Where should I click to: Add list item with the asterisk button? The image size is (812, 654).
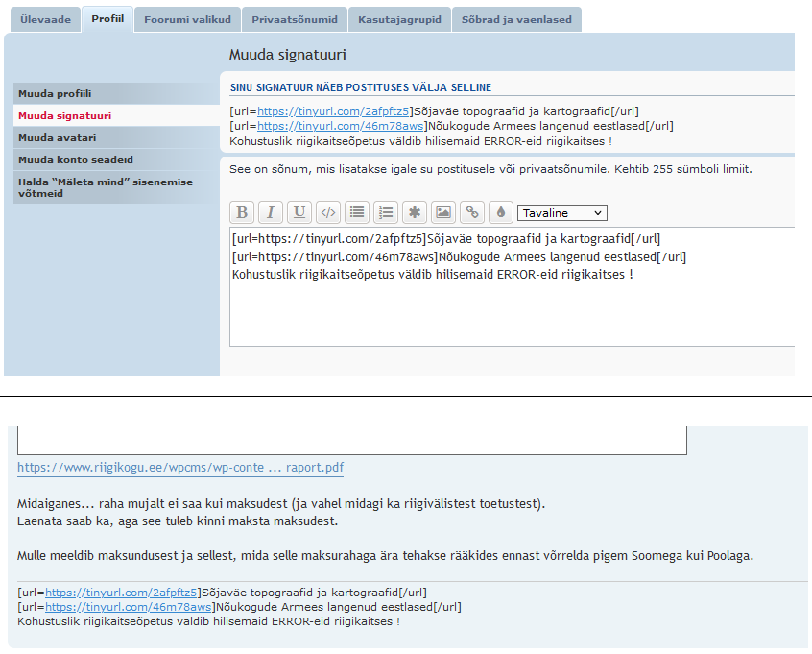pyautogui.click(x=414, y=212)
